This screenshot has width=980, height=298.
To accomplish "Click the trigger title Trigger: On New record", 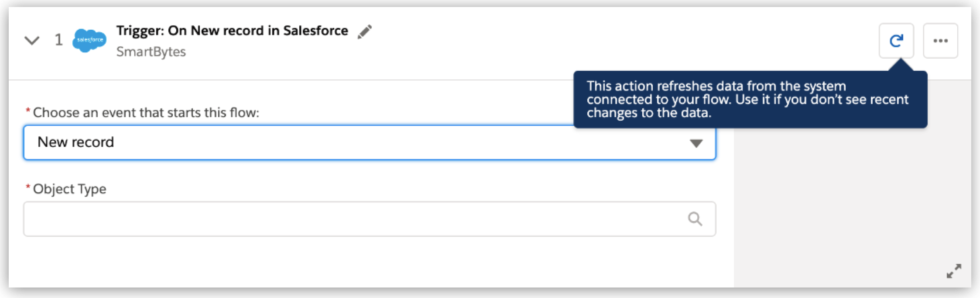I will tap(232, 31).
